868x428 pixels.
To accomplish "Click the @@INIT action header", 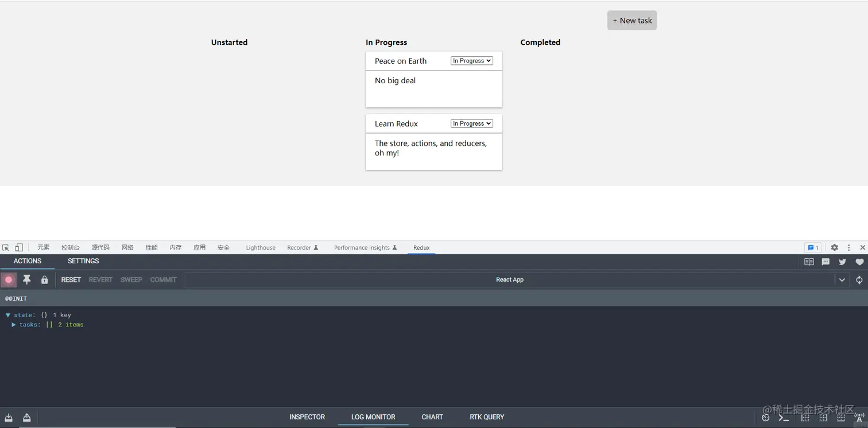I will coord(434,298).
